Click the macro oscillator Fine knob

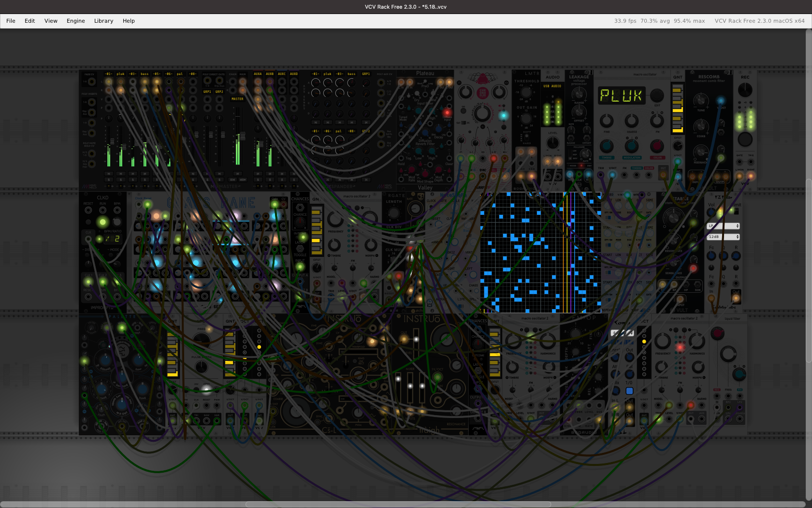coord(607,120)
